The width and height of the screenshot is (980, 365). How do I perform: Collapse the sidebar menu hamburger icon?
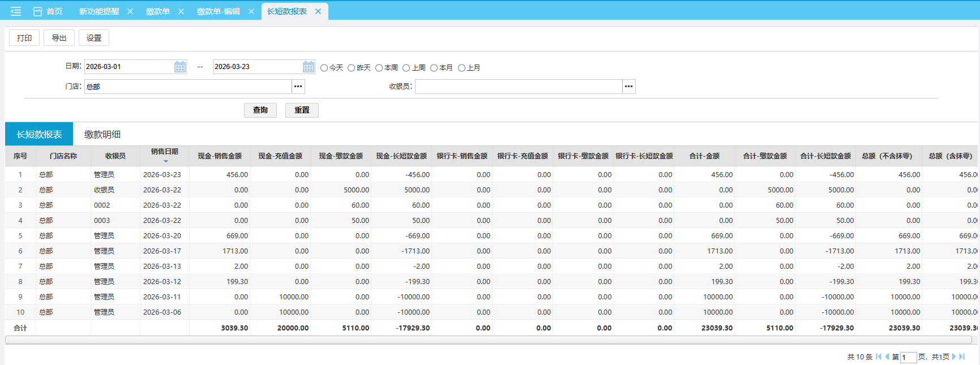(x=16, y=11)
